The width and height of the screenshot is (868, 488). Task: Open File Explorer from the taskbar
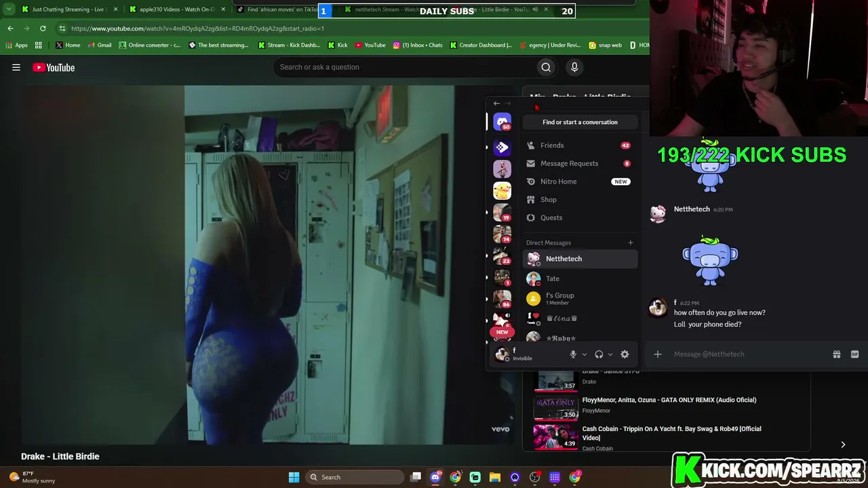(x=495, y=477)
